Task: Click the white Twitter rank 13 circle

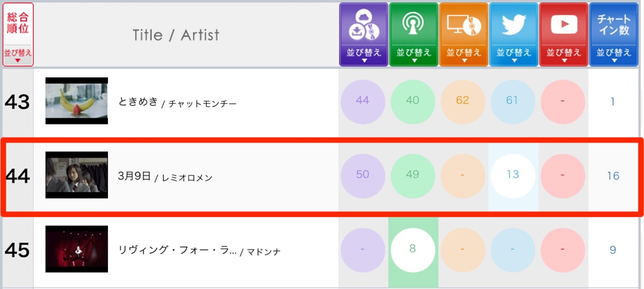Action: pos(513,174)
